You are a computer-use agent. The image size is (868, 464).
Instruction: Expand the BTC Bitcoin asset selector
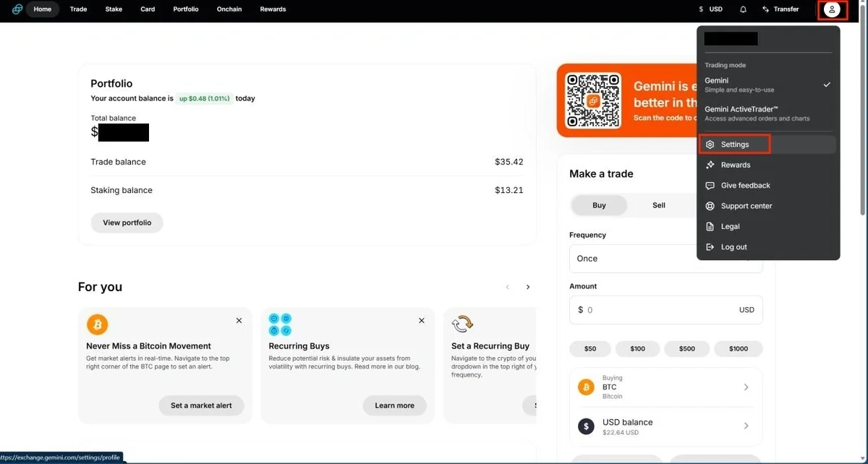coord(665,387)
